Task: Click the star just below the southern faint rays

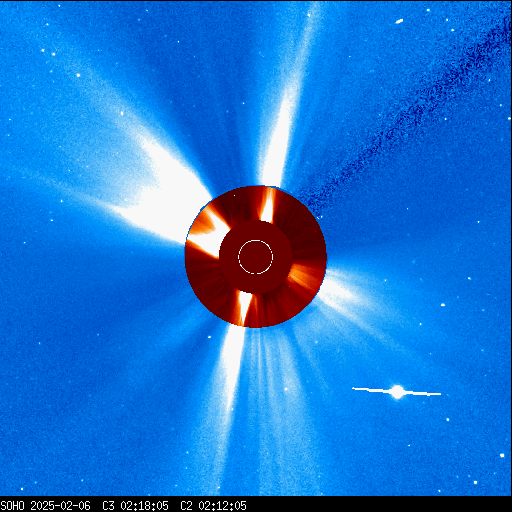Action: pos(286,389)
